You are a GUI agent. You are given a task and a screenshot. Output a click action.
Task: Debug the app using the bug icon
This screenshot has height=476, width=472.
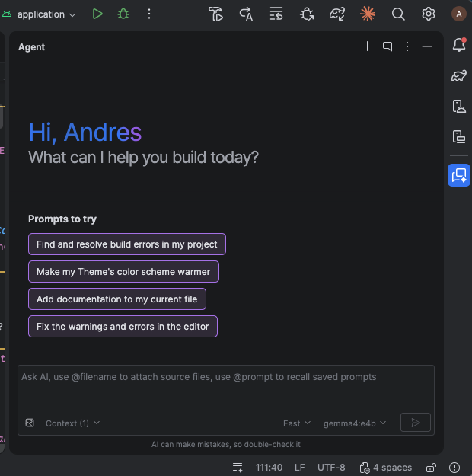coord(123,14)
